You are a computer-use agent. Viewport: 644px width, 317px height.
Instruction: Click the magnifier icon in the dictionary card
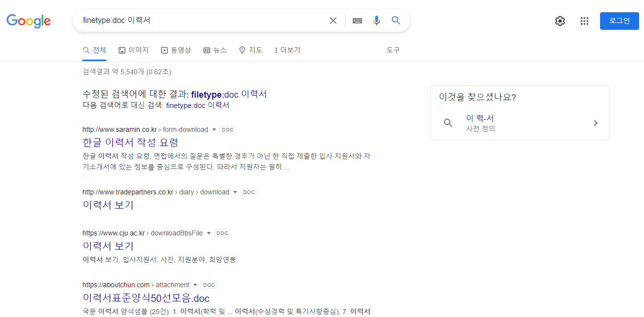[448, 123]
